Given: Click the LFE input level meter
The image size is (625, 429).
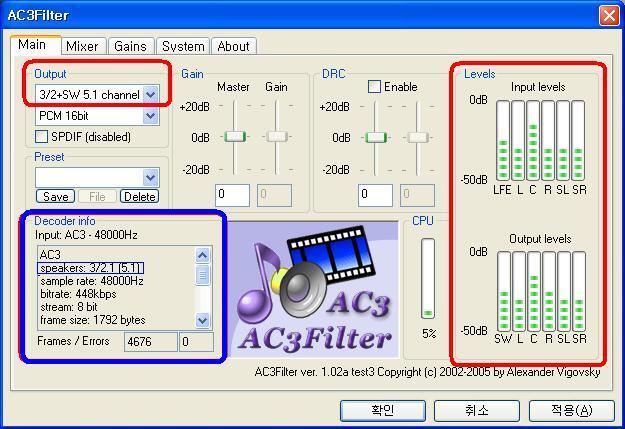Looking at the screenshot, I should coord(503,141).
